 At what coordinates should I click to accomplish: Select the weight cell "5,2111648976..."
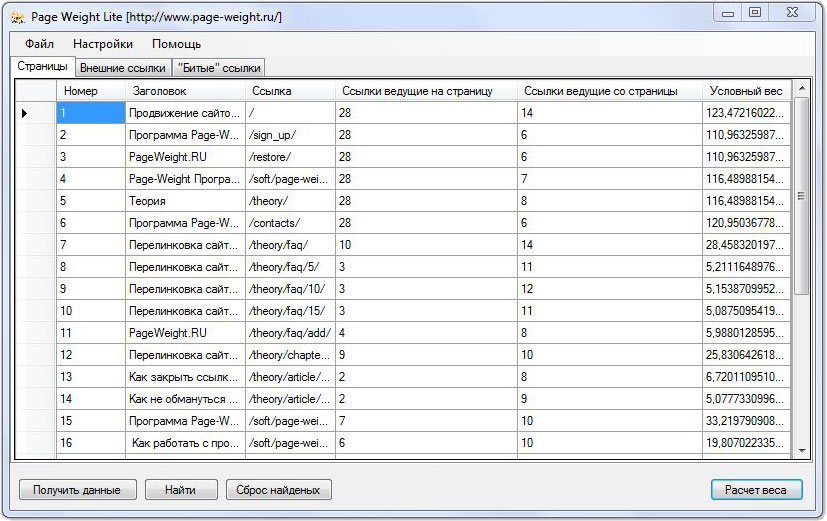[746, 267]
